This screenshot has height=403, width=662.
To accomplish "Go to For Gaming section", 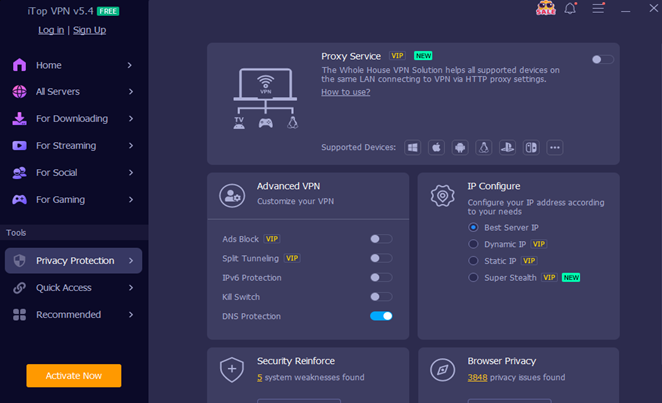I will 60,200.
